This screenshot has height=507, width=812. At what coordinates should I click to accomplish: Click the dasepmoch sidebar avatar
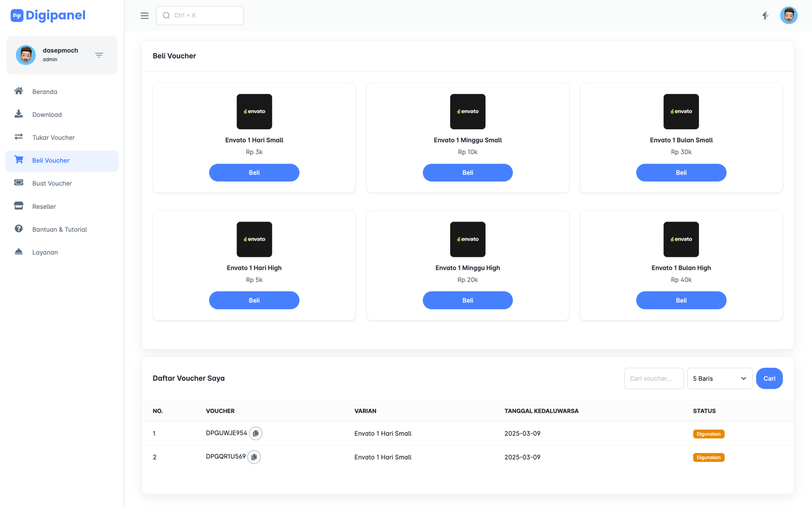[x=26, y=55]
